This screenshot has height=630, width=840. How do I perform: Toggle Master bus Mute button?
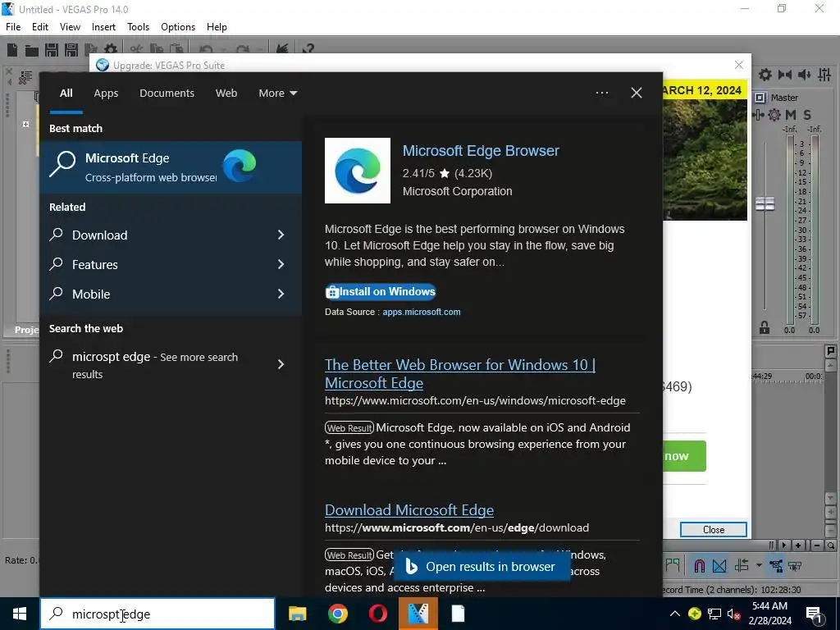[x=791, y=115]
